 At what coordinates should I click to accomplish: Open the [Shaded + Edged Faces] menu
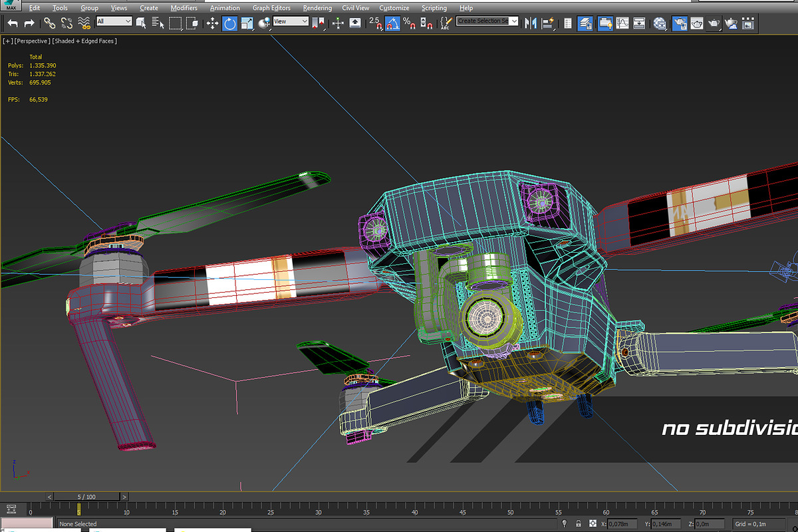[x=84, y=41]
